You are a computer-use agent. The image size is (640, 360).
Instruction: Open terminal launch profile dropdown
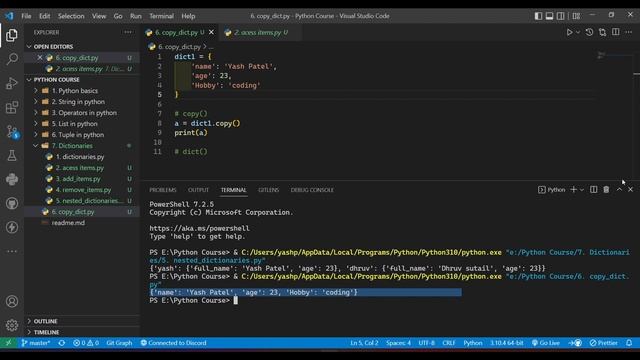(582, 189)
